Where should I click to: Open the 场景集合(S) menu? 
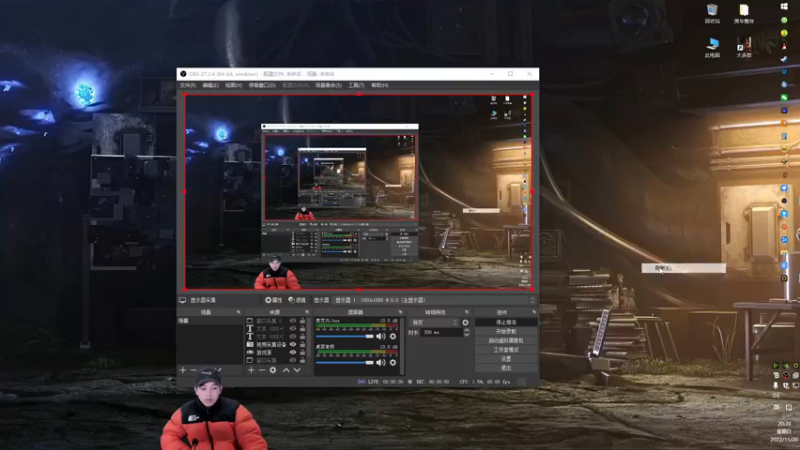pos(328,85)
